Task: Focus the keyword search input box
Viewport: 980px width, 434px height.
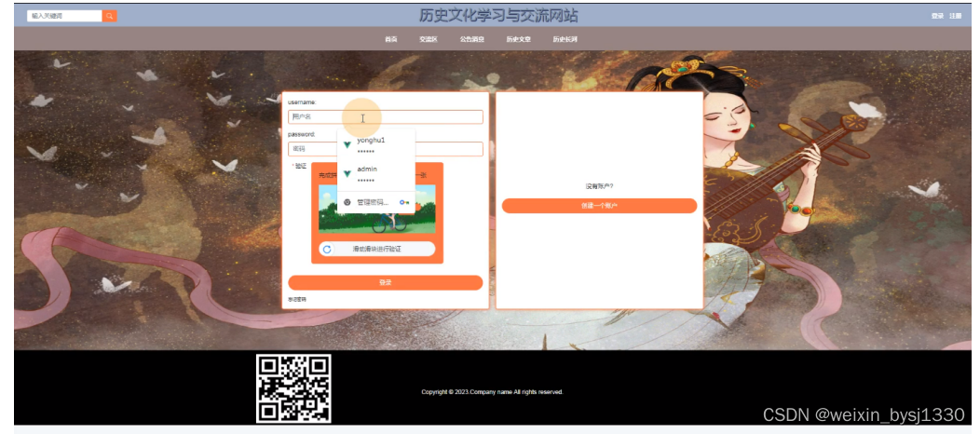Action: tap(64, 16)
